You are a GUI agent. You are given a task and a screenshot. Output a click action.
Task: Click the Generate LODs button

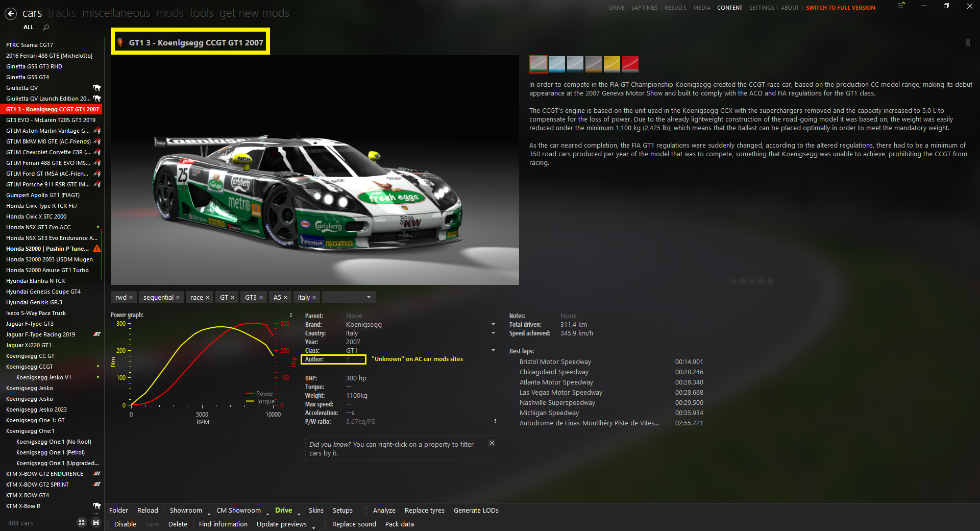coord(476,510)
